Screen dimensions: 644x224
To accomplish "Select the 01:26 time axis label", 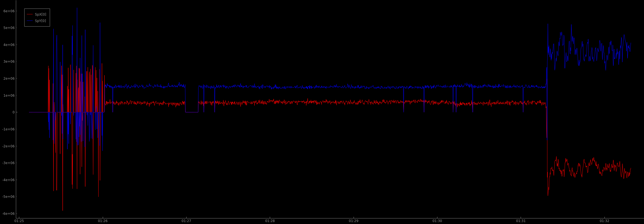I will pos(103,221).
